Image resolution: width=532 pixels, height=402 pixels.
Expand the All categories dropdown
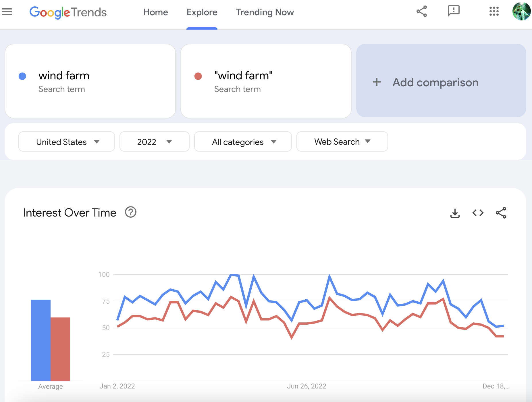point(243,142)
